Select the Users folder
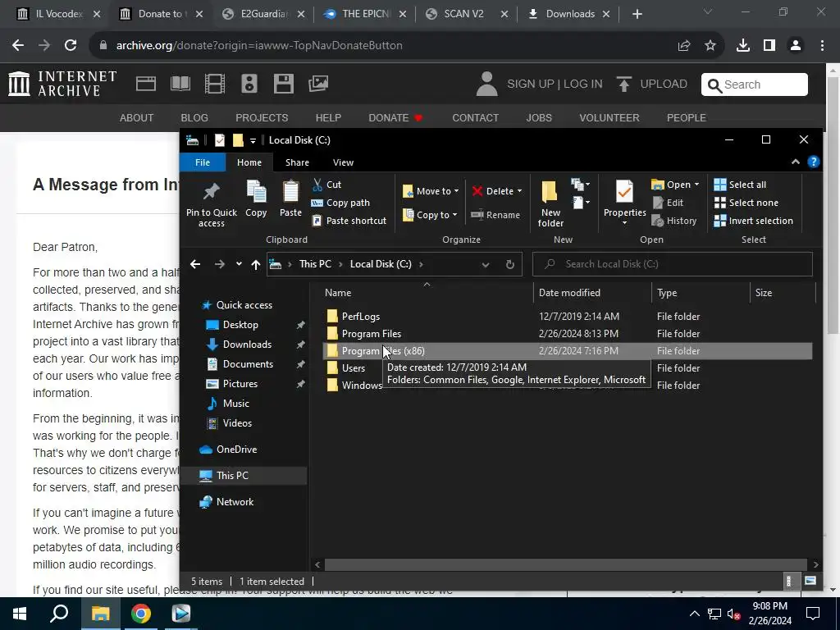 pyautogui.click(x=354, y=368)
